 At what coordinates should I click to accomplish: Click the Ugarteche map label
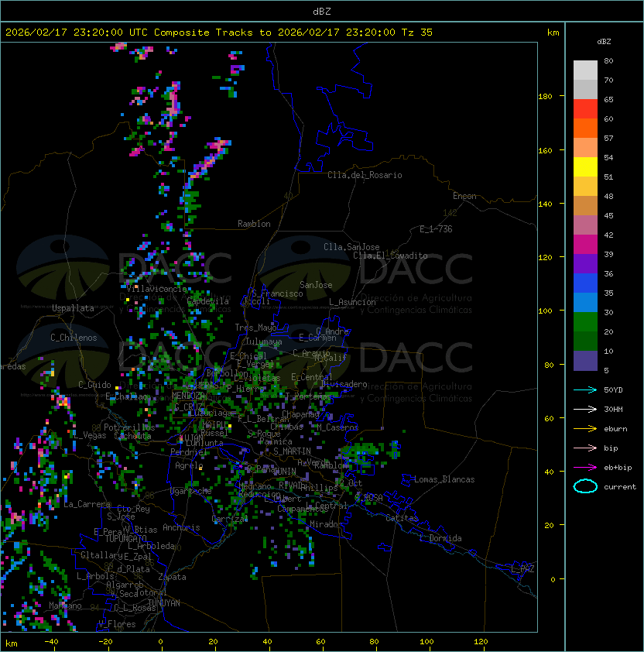(190, 492)
